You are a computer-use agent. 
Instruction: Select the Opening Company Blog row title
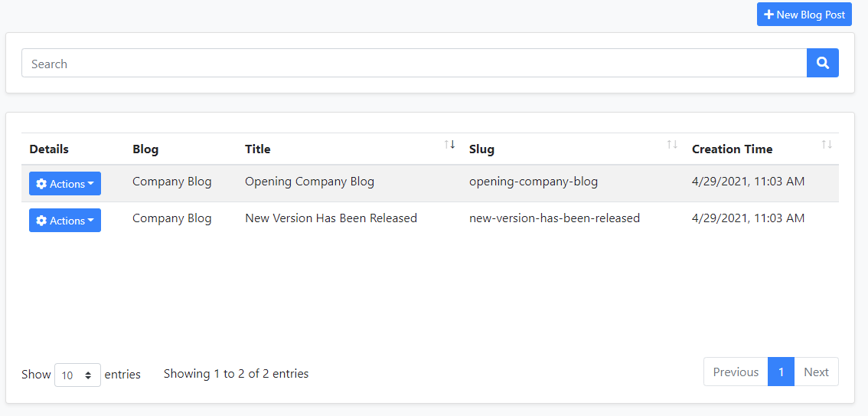coord(309,182)
